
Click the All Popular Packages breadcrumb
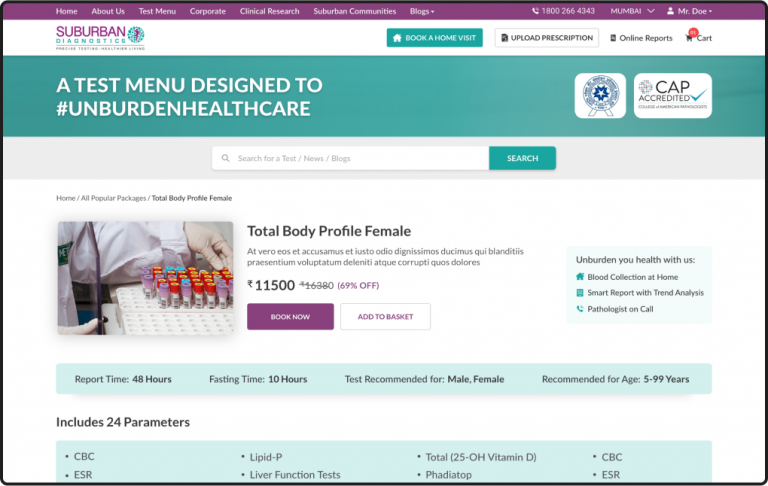114,198
